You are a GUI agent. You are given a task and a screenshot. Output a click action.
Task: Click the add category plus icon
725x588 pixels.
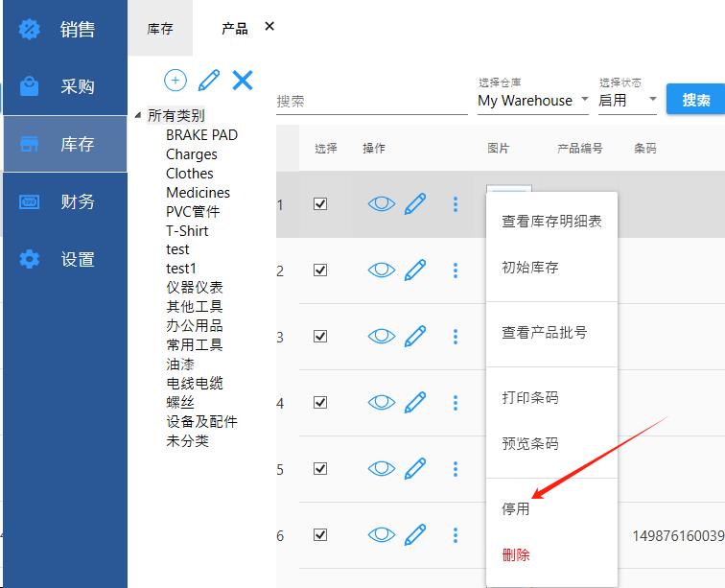[175, 80]
